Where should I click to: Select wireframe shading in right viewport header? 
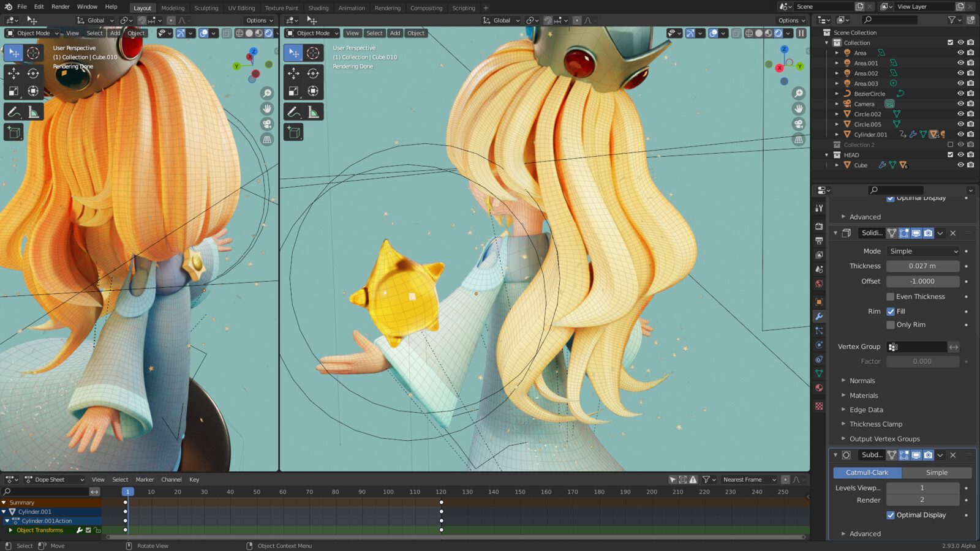click(x=748, y=33)
